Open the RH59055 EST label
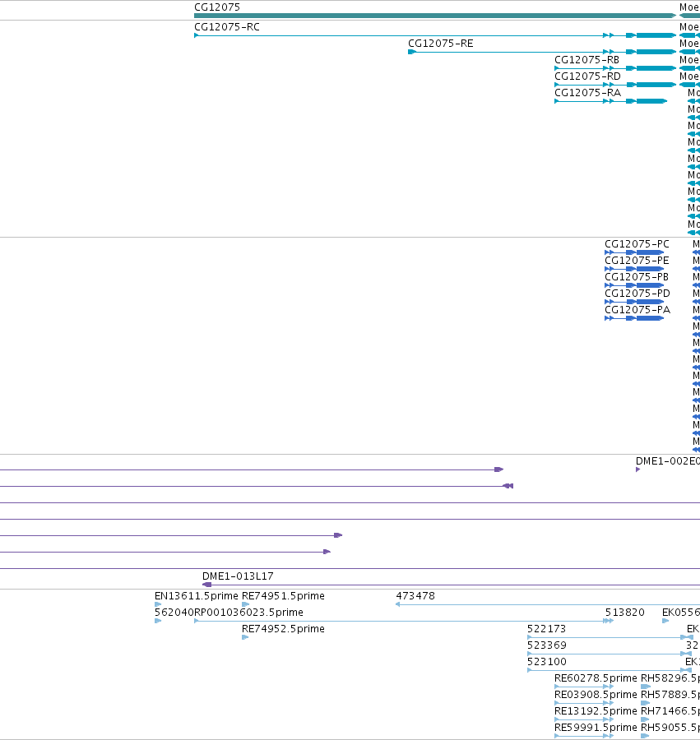 click(x=670, y=728)
